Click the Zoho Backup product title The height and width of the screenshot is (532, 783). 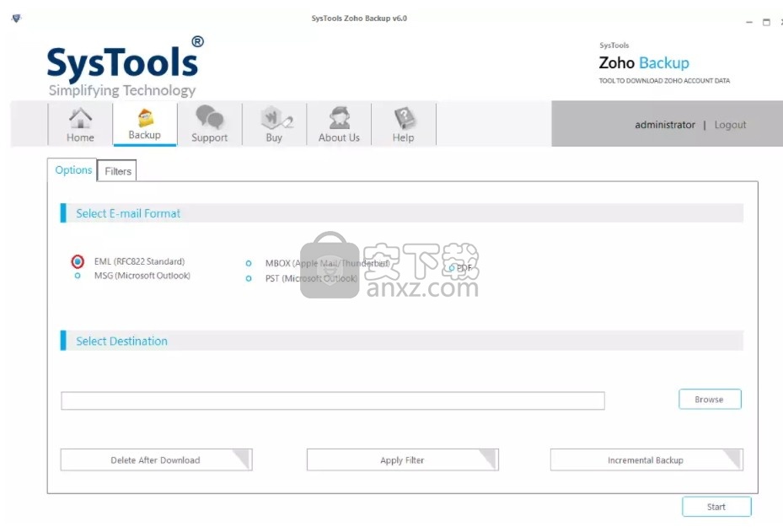click(644, 63)
